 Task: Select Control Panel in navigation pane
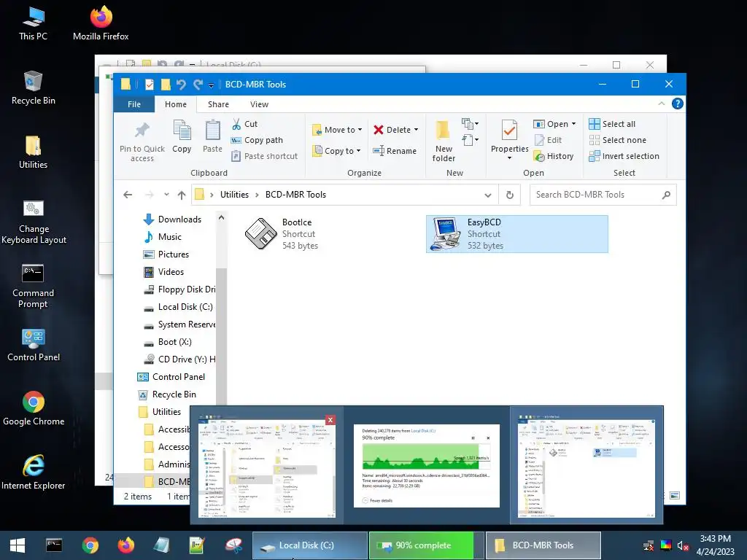(x=171, y=377)
